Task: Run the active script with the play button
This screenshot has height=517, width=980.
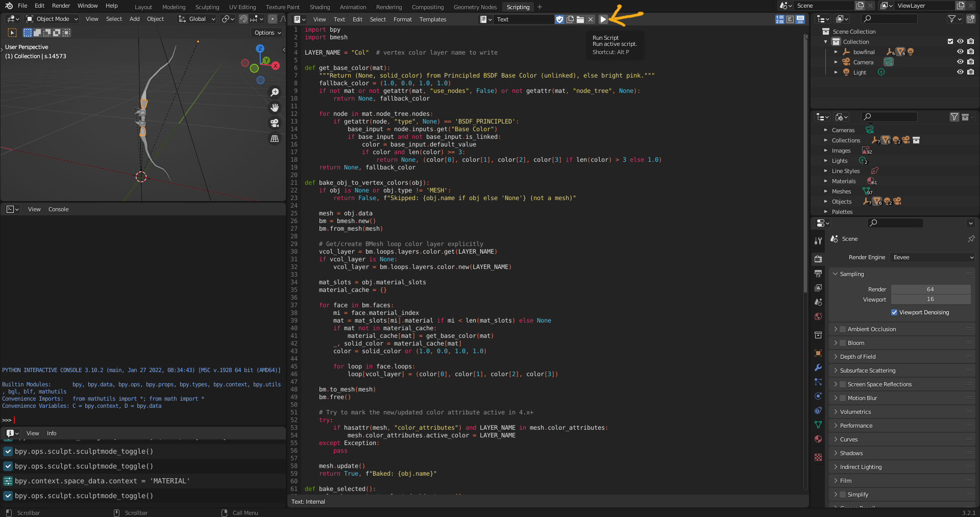Action: click(x=603, y=19)
